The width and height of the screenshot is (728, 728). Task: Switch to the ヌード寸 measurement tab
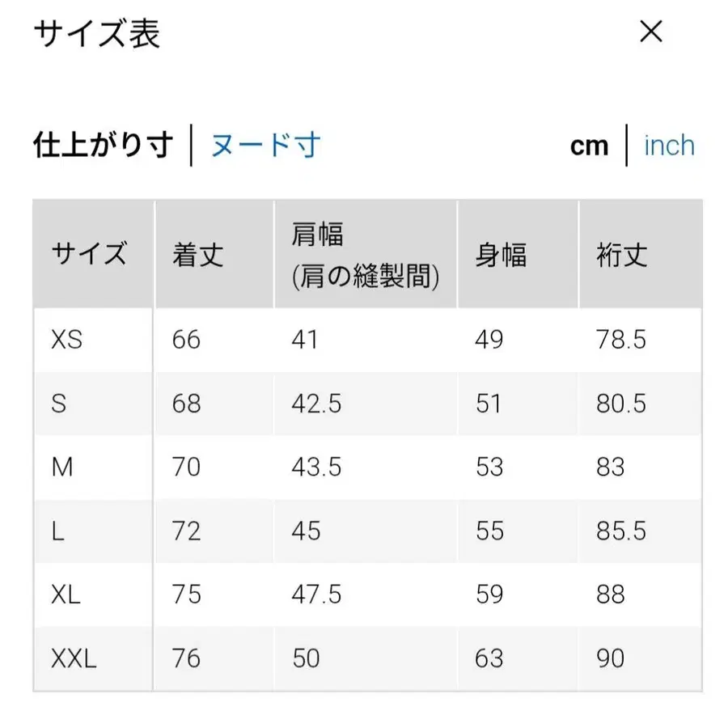pyautogui.click(x=265, y=144)
